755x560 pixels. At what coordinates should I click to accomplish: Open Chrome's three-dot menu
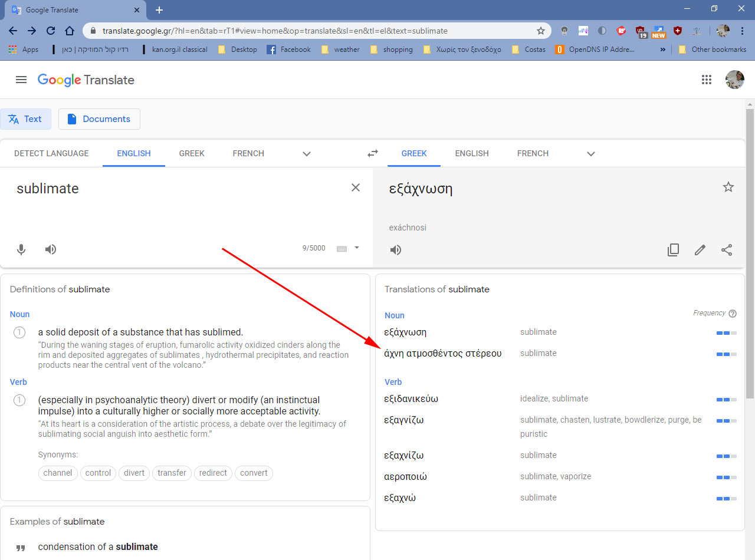742,31
